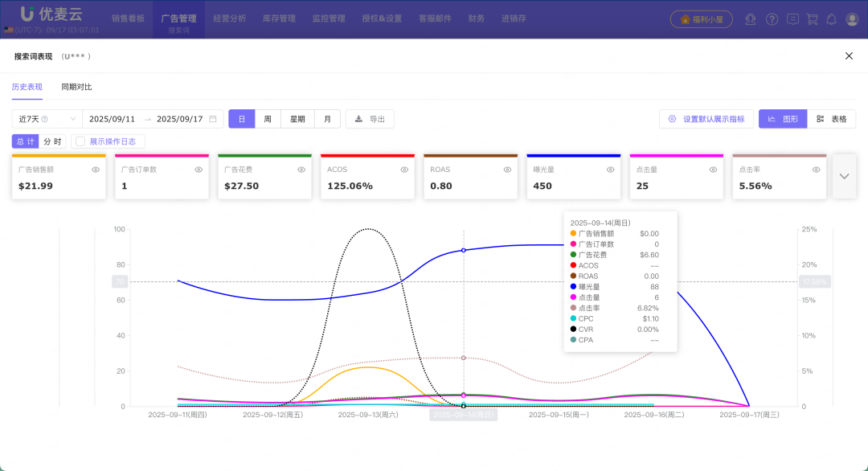Switch view to 表格 table mode
This screenshot has height=471, width=868.
(x=831, y=119)
